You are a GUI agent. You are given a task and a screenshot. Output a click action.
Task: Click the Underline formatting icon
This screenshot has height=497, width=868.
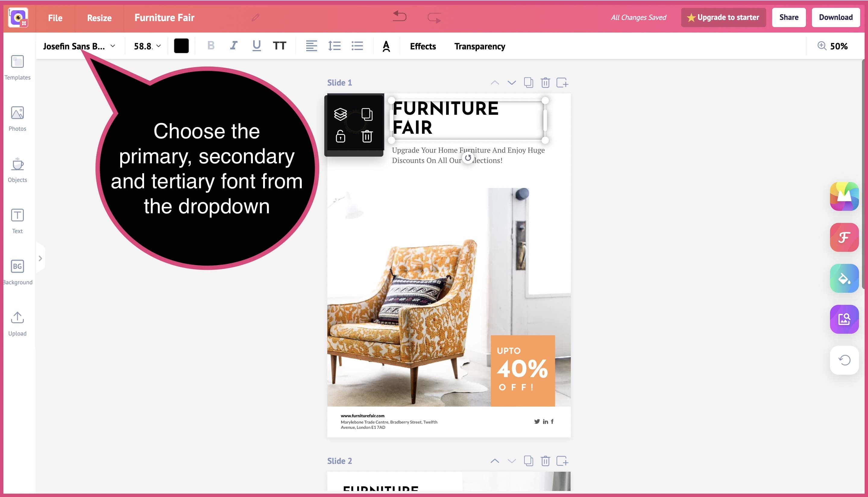point(256,46)
